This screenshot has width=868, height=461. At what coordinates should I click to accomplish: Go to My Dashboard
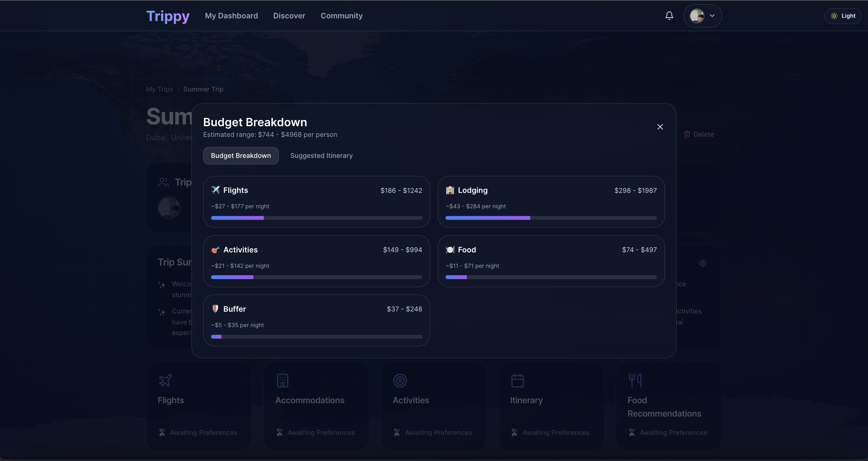tap(231, 16)
